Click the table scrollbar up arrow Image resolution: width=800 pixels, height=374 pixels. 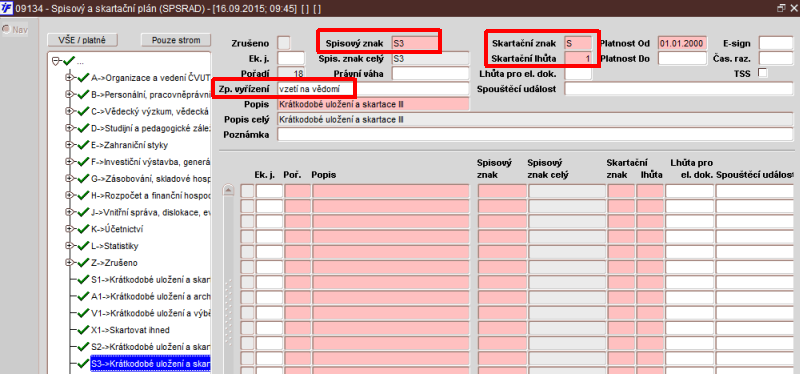(x=229, y=190)
